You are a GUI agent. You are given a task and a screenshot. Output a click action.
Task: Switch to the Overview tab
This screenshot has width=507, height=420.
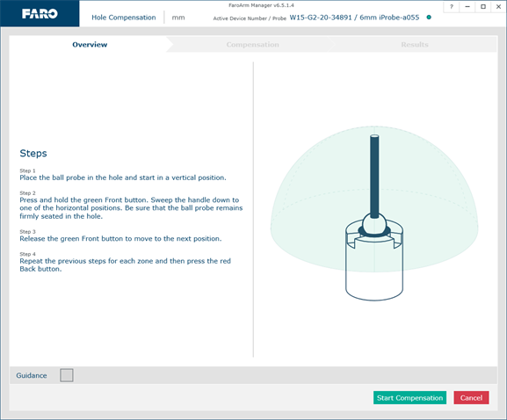tap(90, 45)
